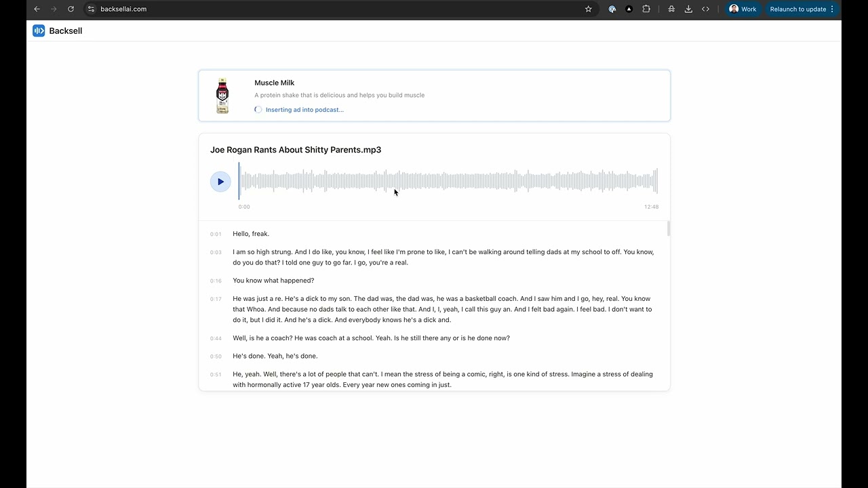Click the 0:00 start time label

click(x=244, y=207)
